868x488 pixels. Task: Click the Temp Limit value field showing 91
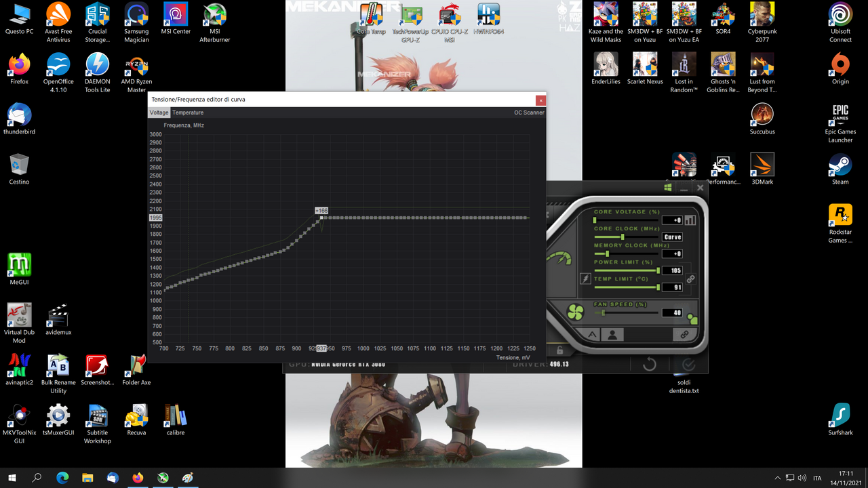tap(672, 287)
